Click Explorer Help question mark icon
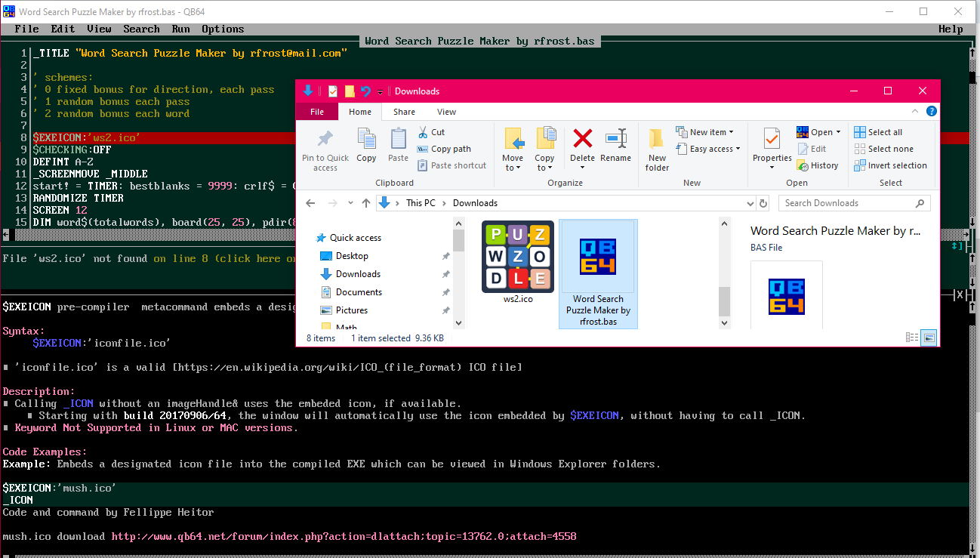 (932, 111)
